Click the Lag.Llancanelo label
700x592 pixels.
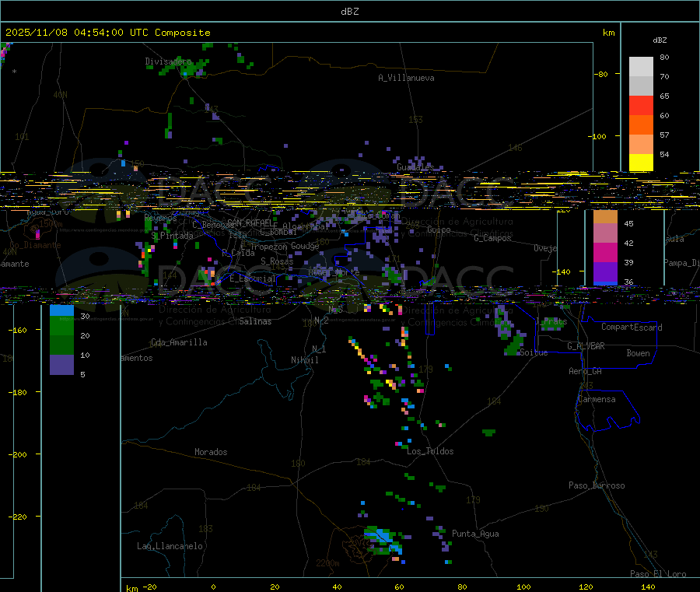coord(170,546)
